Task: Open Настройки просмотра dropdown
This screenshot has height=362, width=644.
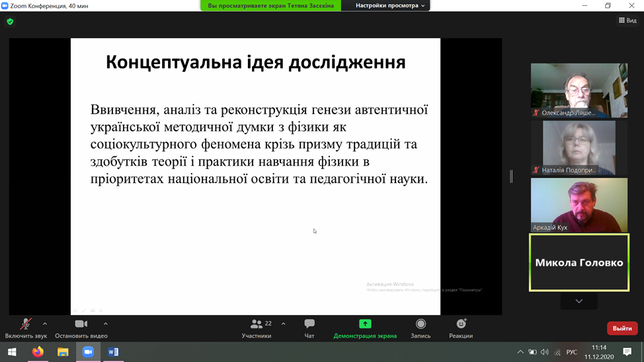Action: click(390, 6)
